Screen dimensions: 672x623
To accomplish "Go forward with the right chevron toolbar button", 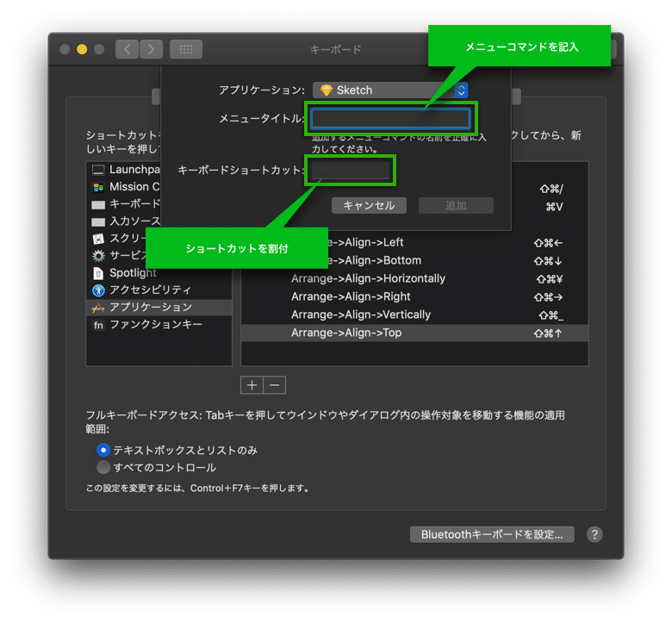I will [x=151, y=49].
